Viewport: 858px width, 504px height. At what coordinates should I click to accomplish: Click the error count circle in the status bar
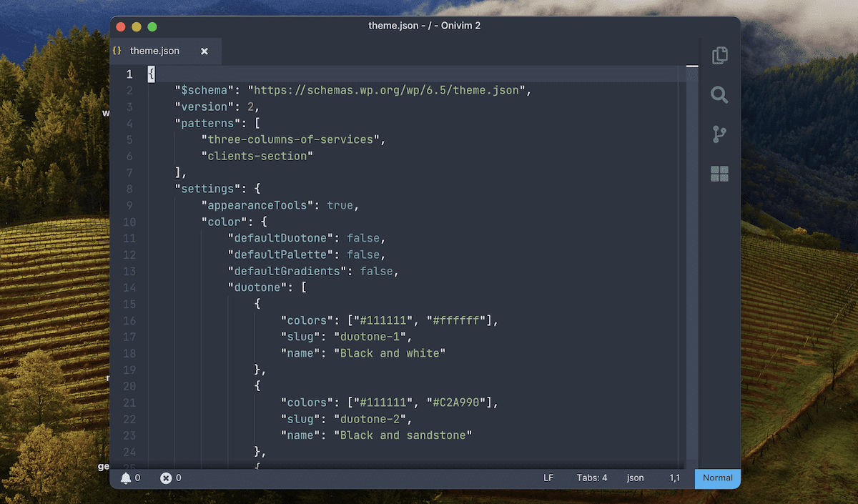[x=166, y=478]
